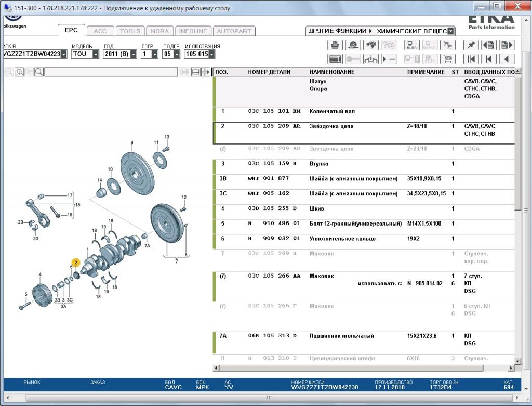Open the ELSA connection button
Screen dimensions: 532x406
click(412, 45)
